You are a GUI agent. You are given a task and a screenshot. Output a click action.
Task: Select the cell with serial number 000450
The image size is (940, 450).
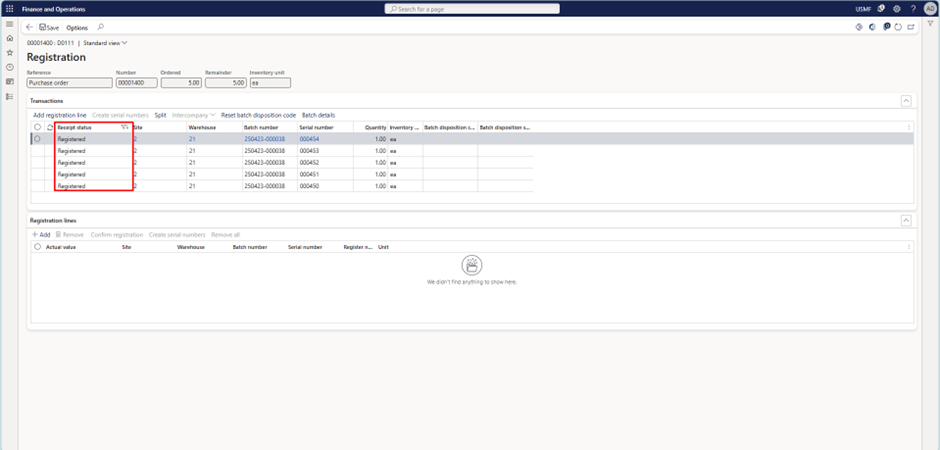coord(325,186)
